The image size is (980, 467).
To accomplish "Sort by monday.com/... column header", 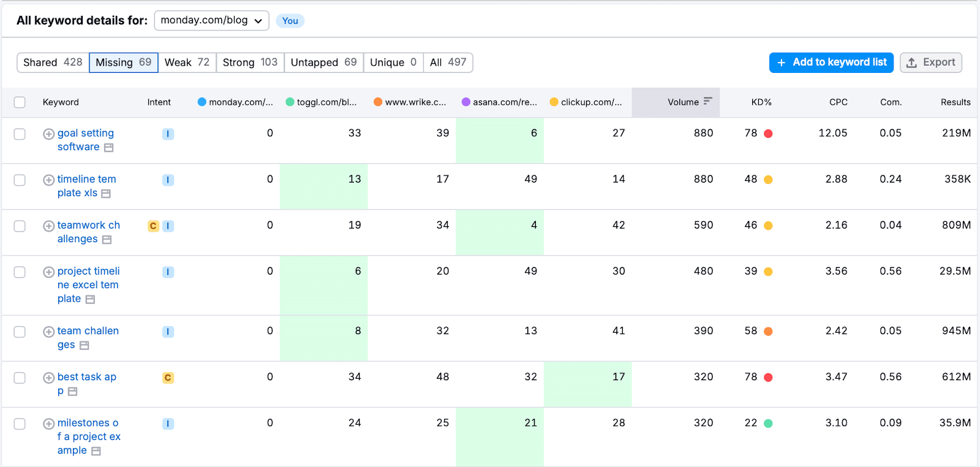I will coord(235,102).
